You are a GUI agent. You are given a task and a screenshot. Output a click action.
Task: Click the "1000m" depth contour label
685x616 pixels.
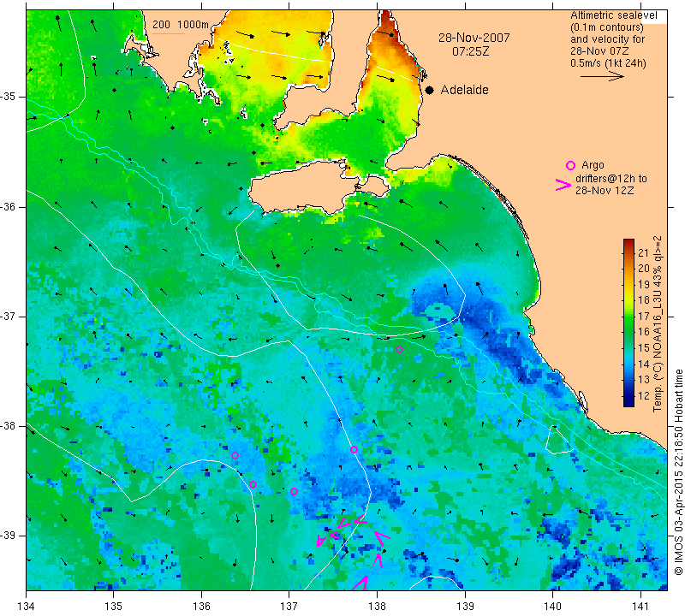pyautogui.click(x=194, y=25)
